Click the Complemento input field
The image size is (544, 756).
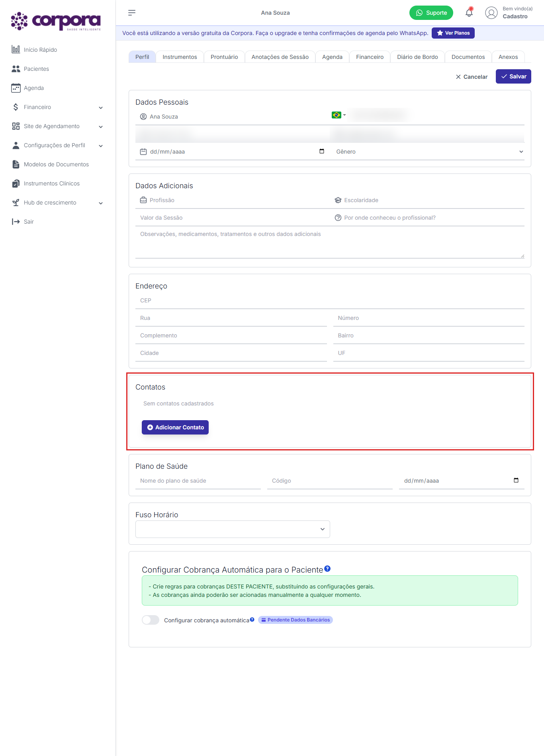231,335
